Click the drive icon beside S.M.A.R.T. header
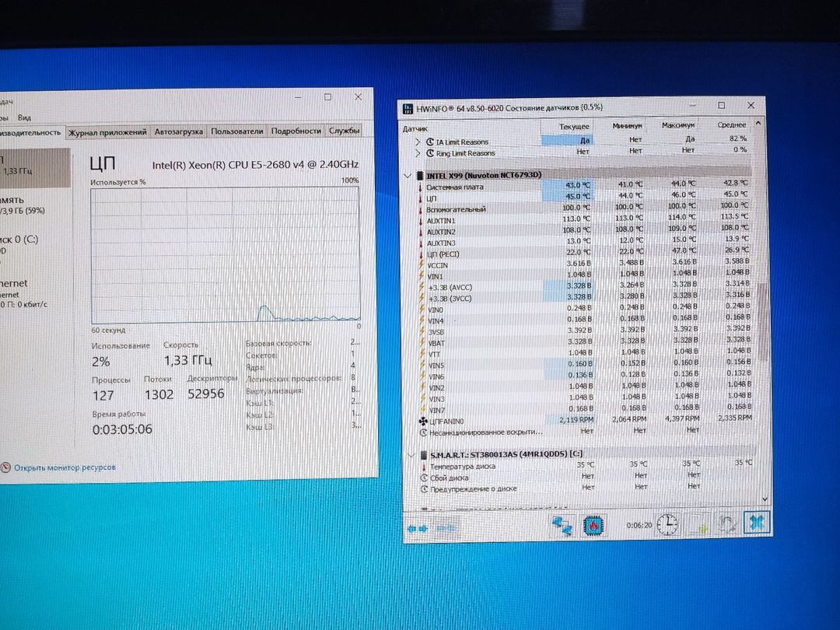 [x=423, y=455]
